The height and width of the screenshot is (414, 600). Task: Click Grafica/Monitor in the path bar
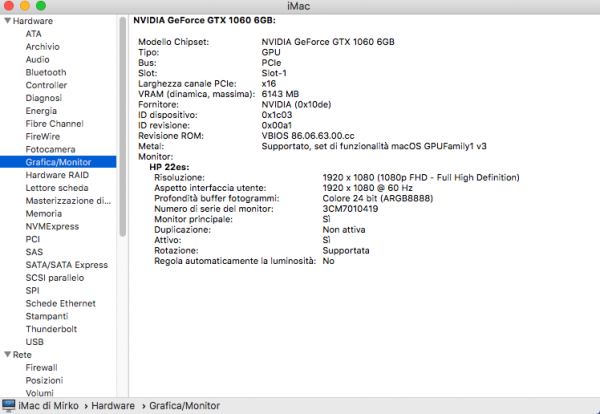[x=184, y=406]
